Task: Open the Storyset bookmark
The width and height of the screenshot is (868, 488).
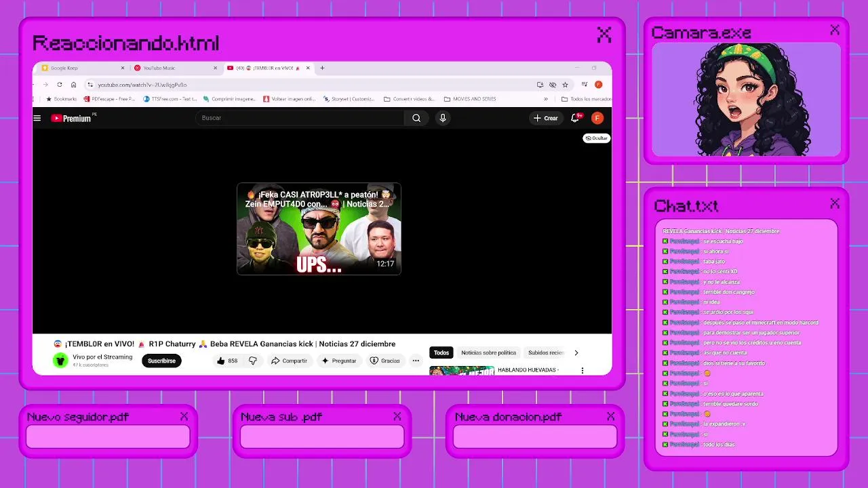Action: coord(349,99)
